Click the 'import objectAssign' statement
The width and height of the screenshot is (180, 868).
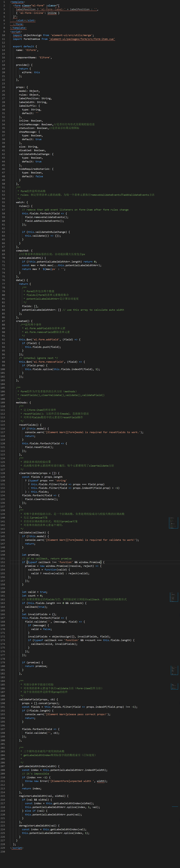click(54, 35)
